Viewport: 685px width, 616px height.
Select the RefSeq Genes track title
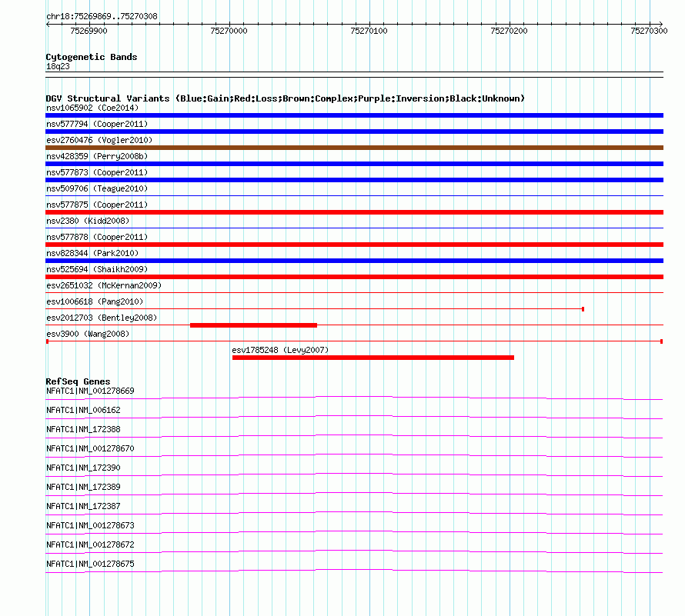78,381
